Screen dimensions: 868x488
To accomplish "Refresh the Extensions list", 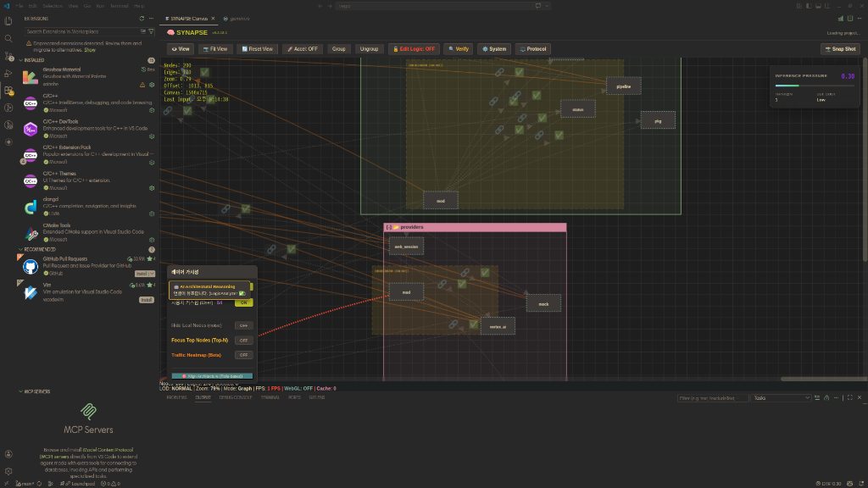I will click(142, 19).
